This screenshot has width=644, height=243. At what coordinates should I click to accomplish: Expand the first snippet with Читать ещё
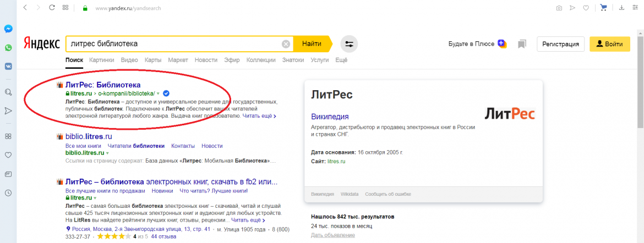coord(259,116)
